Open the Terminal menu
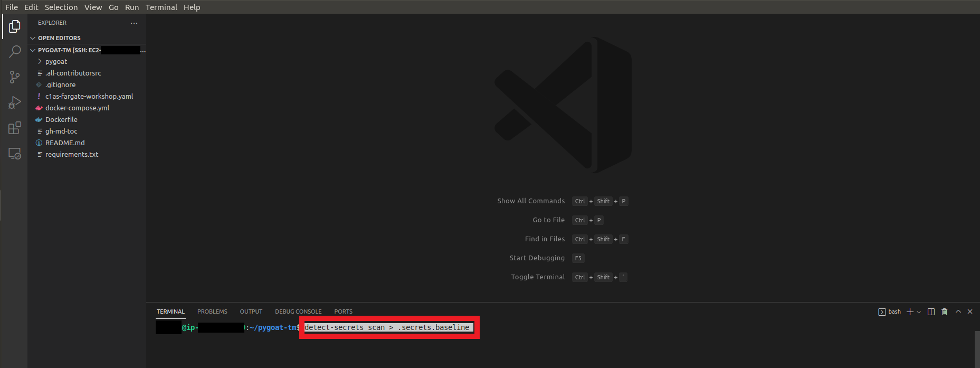This screenshot has height=368, width=980. [161, 7]
